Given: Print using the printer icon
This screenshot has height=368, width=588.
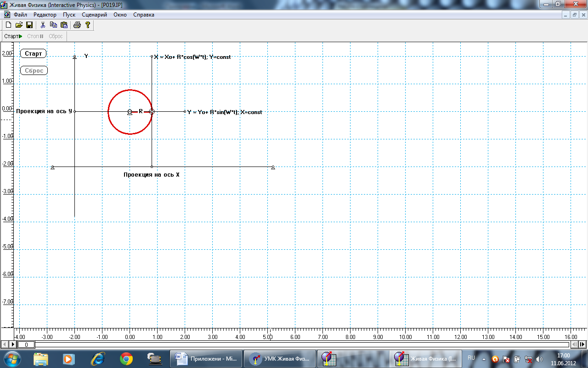Looking at the screenshot, I should point(77,25).
